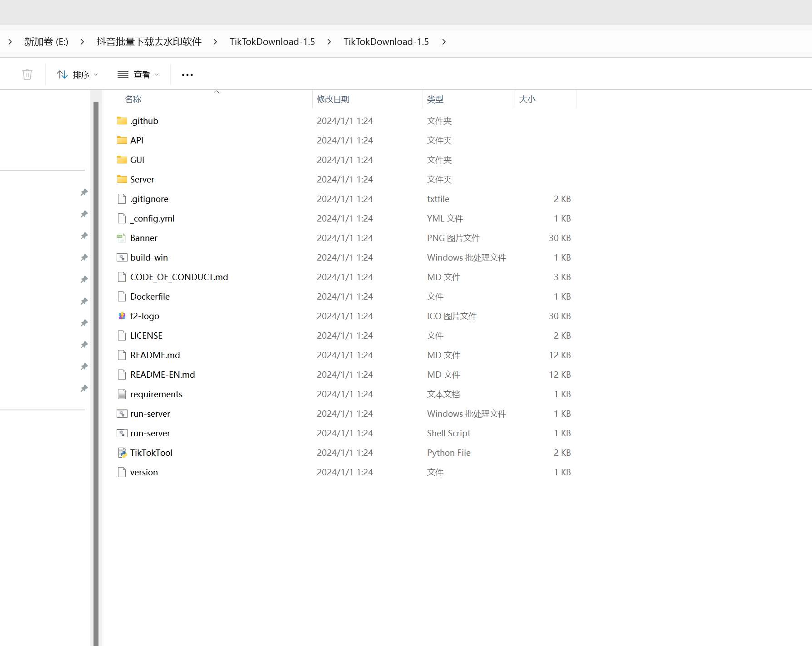Click the last TikTokDownload-1.5 breadcrumb
Screen dimensions: 812x646
[386, 42]
